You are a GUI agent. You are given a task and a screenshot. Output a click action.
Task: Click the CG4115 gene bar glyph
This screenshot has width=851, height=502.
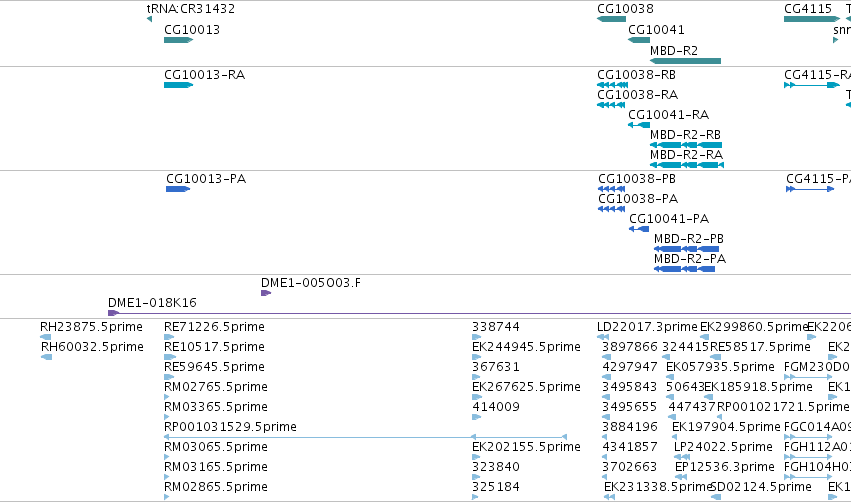811,19
